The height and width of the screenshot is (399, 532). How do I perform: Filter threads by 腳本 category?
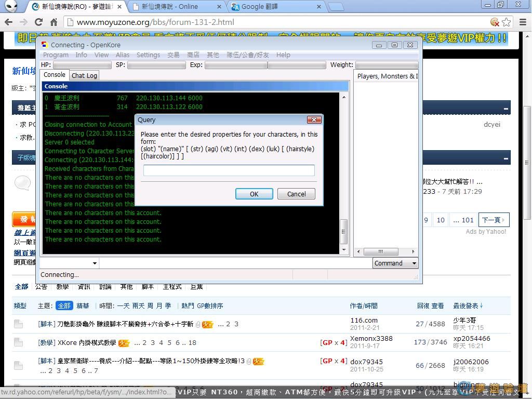148,287
